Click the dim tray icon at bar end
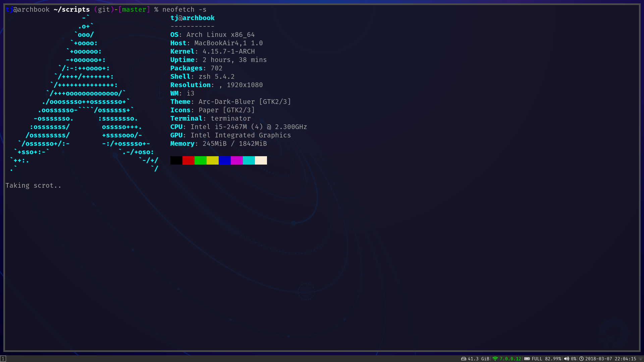644x362 pixels. pos(641,359)
